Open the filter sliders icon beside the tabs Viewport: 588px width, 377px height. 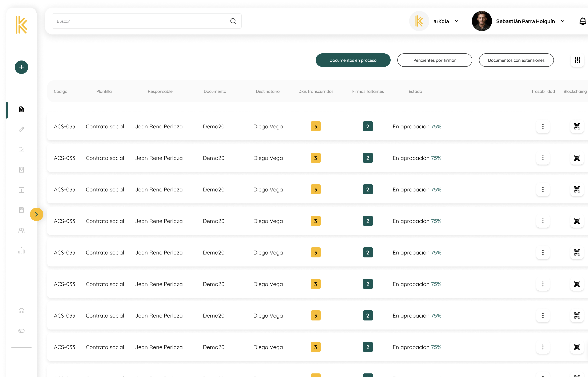tap(577, 60)
